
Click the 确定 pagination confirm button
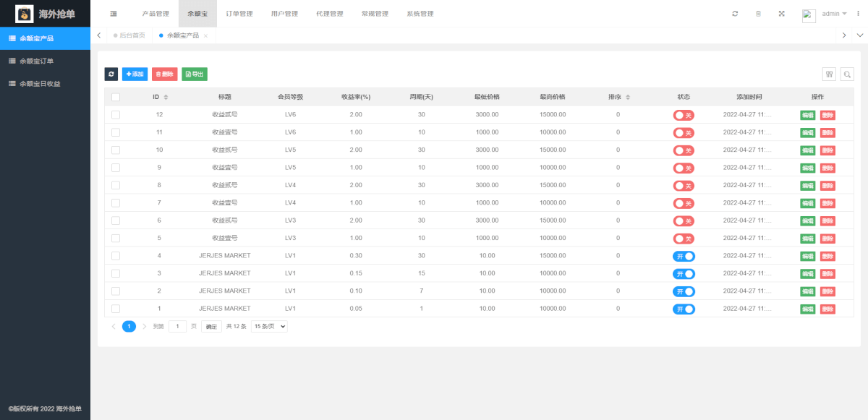pyautogui.click(x=211, y=326)
